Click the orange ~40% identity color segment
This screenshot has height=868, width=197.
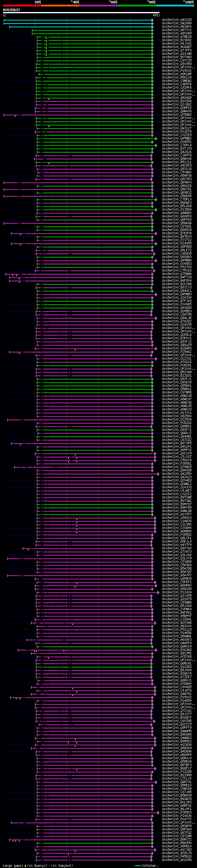point(60,6)
